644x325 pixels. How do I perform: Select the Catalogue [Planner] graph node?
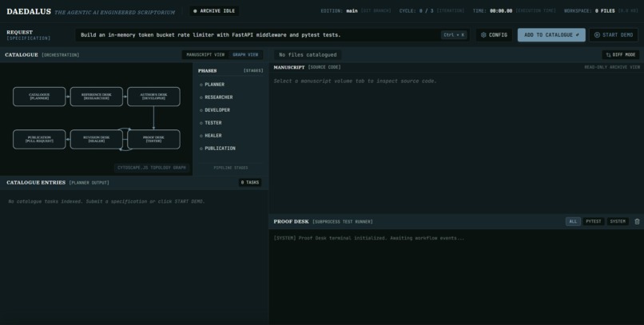(39, 97)
